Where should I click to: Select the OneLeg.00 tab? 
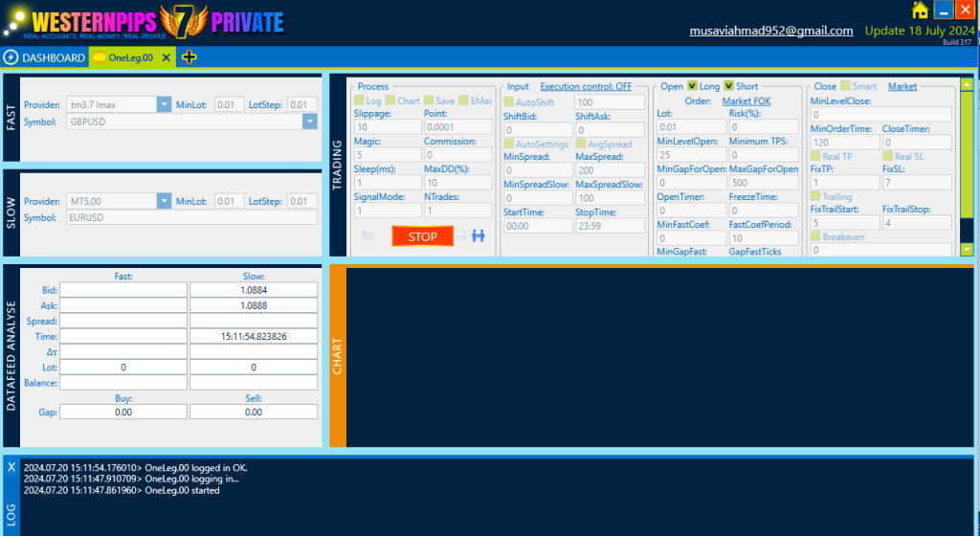click(x=130, y=57)
